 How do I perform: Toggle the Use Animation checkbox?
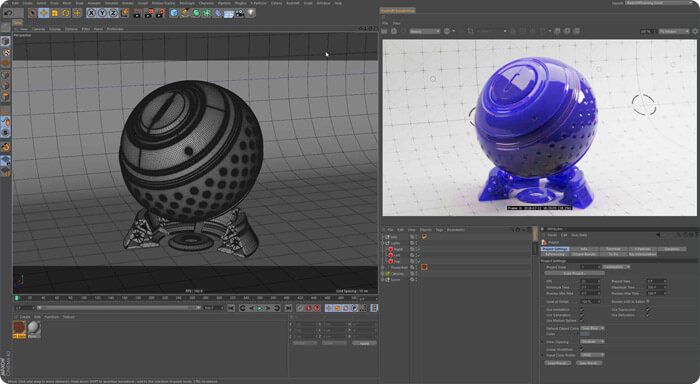coord(581,310)
